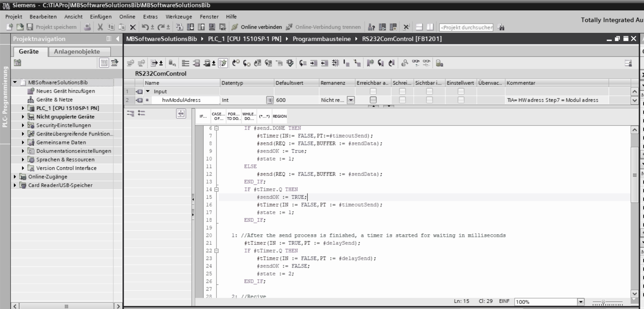Increase indent in the editor toolbar

[x=314, y=63]
